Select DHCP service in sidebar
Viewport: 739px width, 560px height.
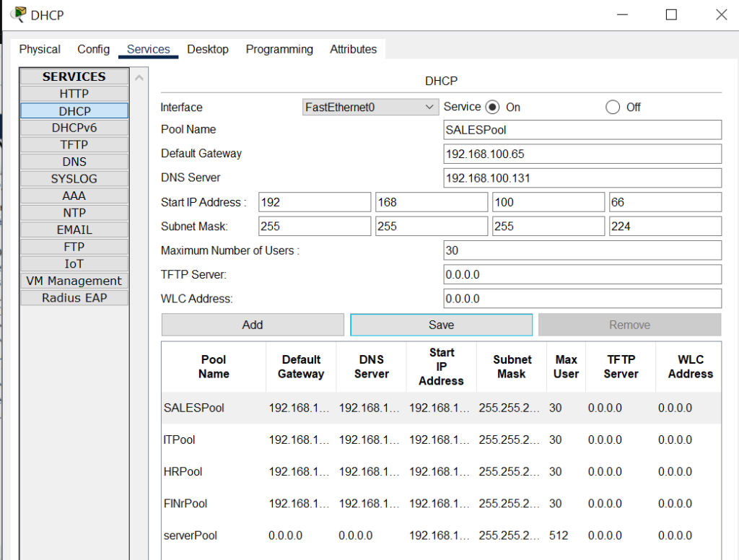click(x=74, y=111)
